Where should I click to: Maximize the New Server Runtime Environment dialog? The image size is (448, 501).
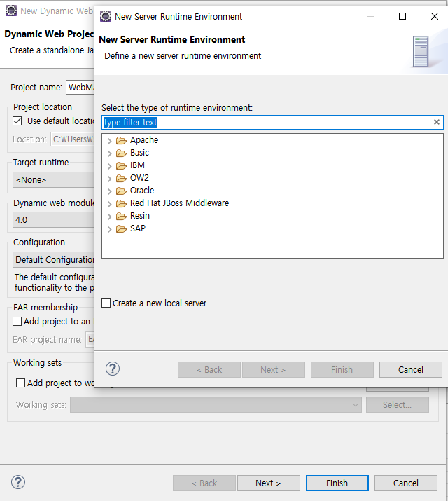click(x=402, y=16)
